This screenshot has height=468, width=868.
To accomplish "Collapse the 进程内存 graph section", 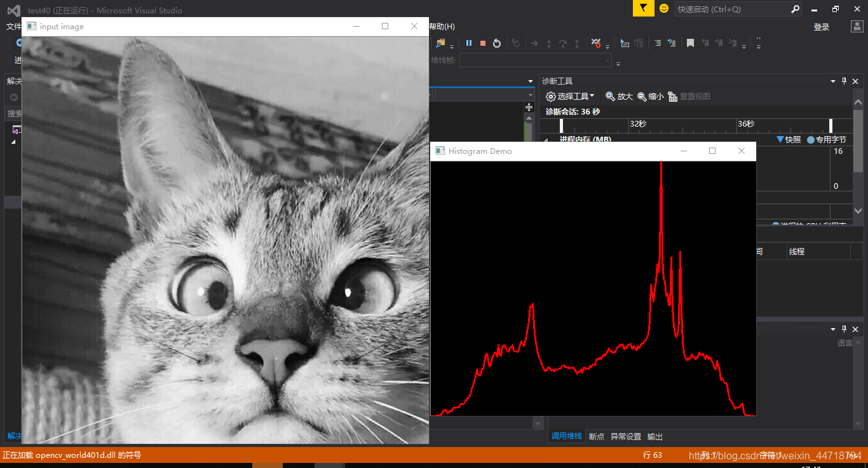I will (x=546, y=139).
